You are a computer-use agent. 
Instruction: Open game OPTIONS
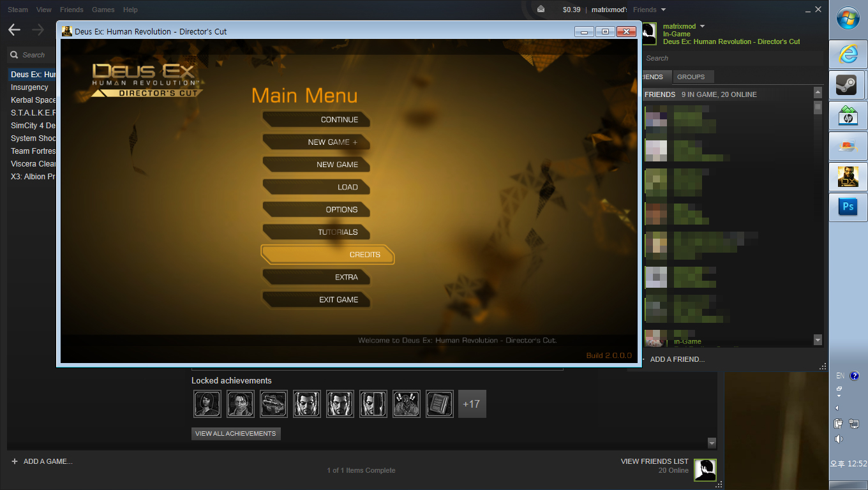click(317, 209)
